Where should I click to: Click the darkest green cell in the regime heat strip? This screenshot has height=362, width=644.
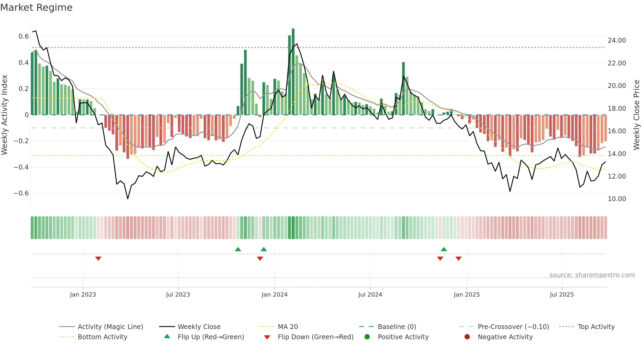pyautogui.click(x=293, y=228)
